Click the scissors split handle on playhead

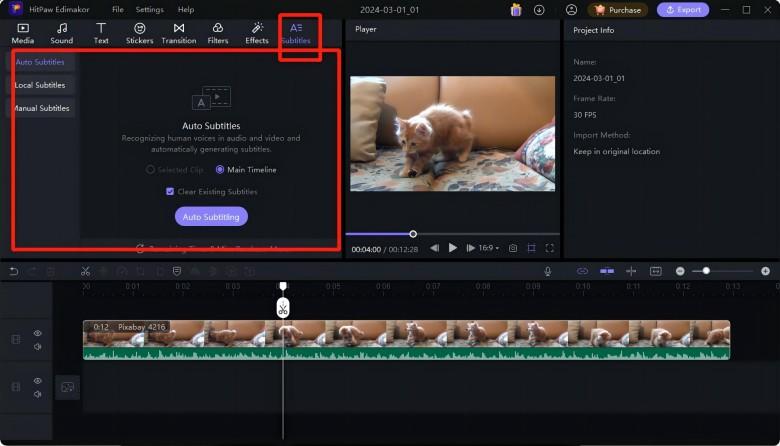click(283, 309)
